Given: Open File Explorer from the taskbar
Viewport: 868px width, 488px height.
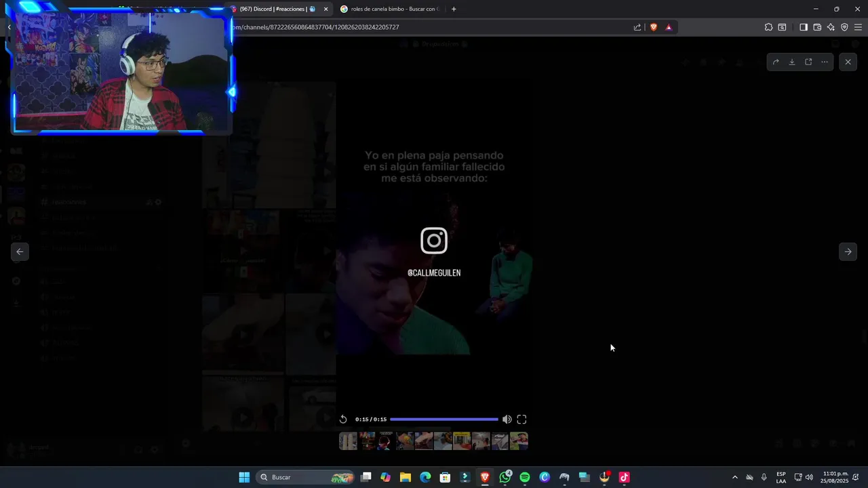Looking at the screenshot, I should 406,477.
